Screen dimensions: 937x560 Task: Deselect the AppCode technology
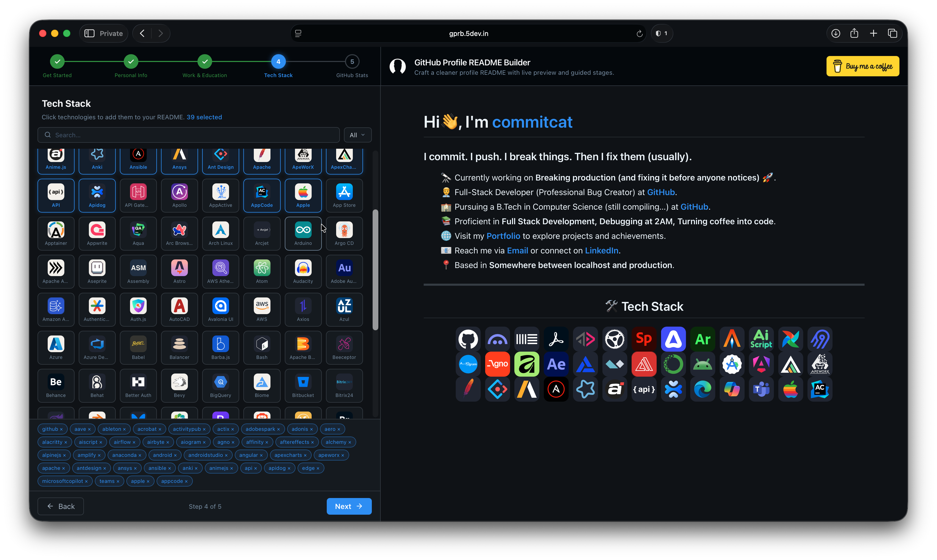click(x=262, y=195)
